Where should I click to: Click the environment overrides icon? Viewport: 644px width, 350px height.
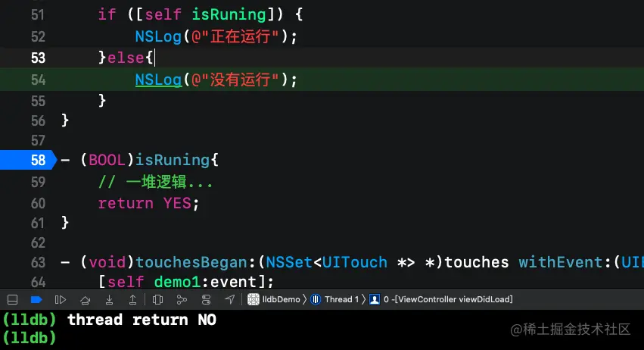[205, 300]
